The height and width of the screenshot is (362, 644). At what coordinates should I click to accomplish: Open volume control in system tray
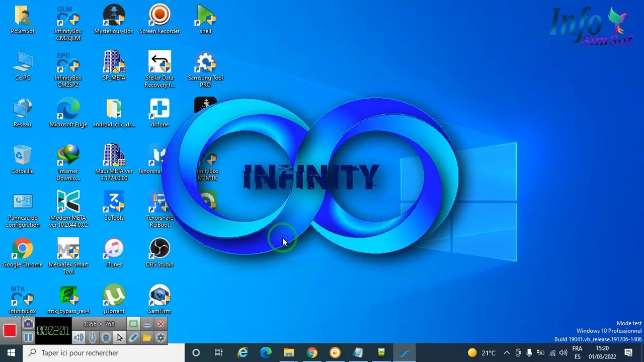click(x=563, y=353)
